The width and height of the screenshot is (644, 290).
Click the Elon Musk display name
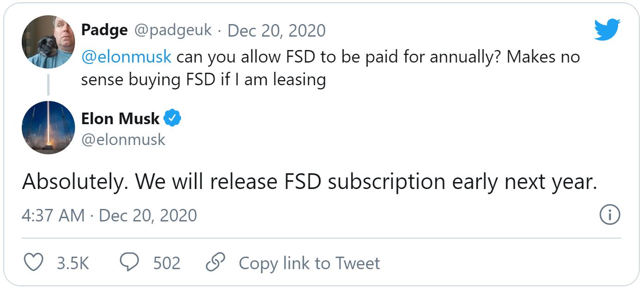point(120,119)
